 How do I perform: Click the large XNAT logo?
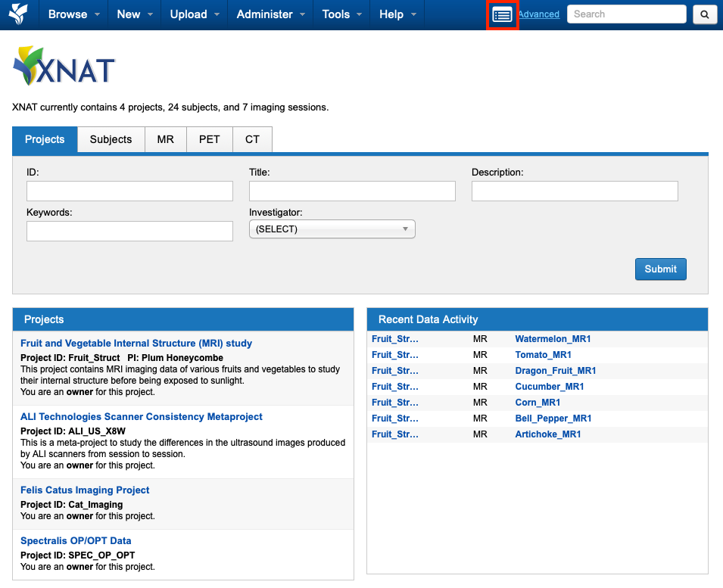(x=64, y=67)
